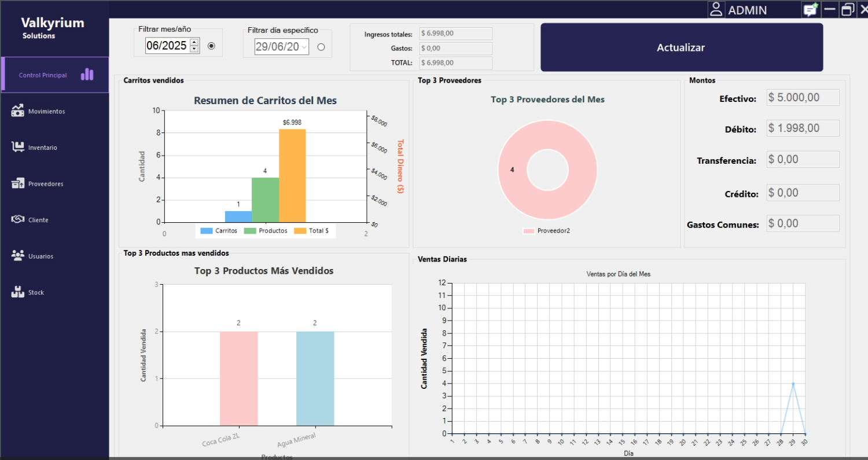Select Control Principal in the sidebar menu

[x=43, y=74]
